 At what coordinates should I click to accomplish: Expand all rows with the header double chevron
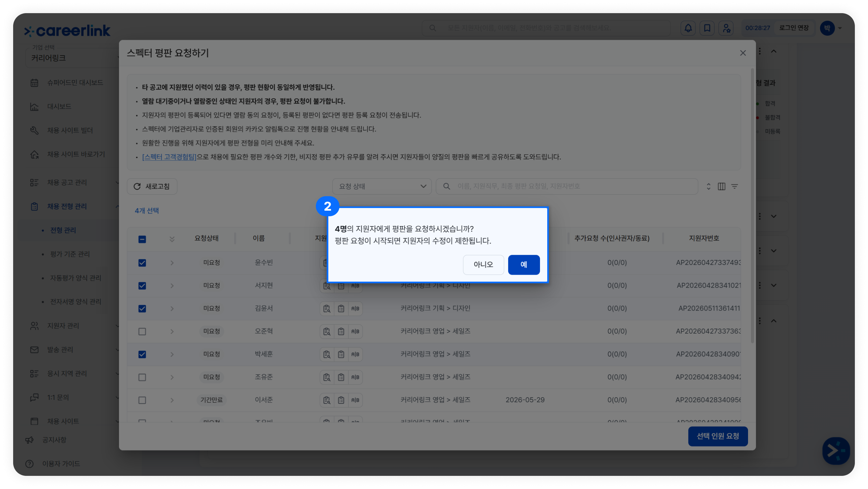[x=172, y=239]
